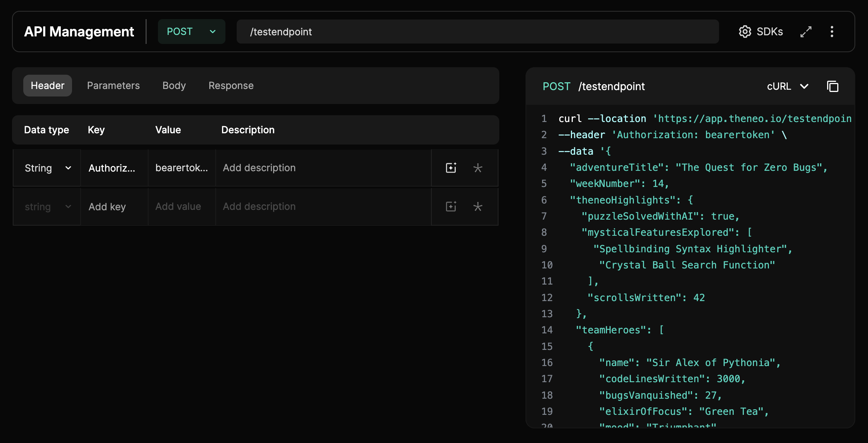This screenshot has width=868, height=443.
Task: Open the data type dropdown in the empty Add key row
Action: point(47,206)
